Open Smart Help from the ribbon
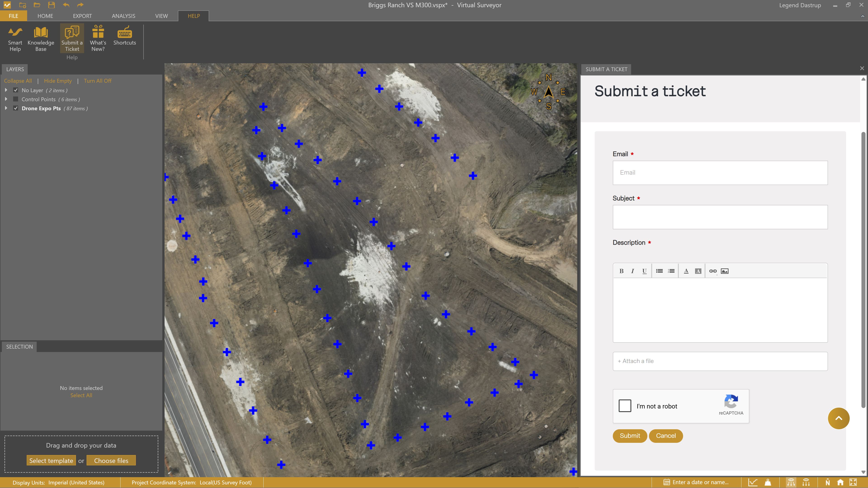868x488 pixels. [x=15, y=39]
